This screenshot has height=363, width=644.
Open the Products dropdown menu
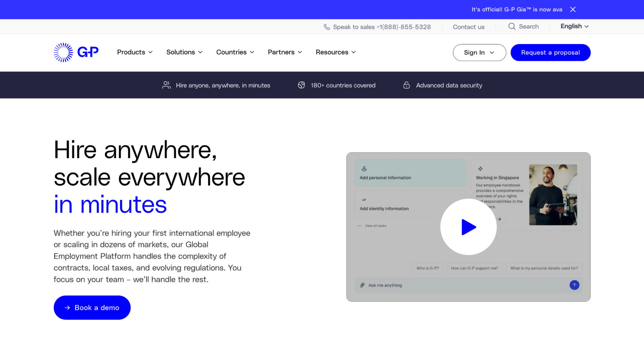click(x=135, y=52)
